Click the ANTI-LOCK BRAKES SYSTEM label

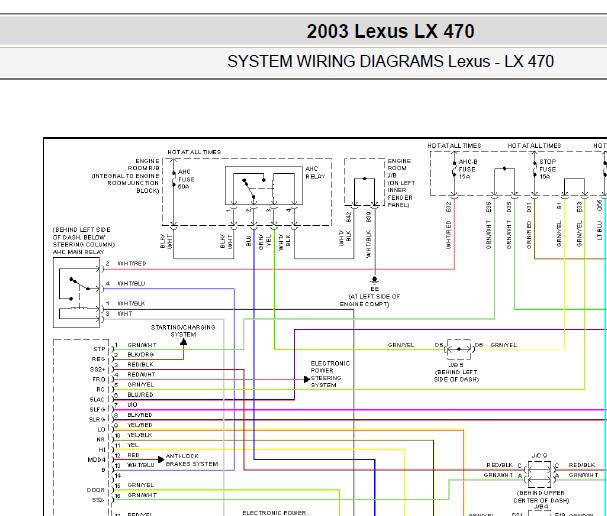pos(192,460)
